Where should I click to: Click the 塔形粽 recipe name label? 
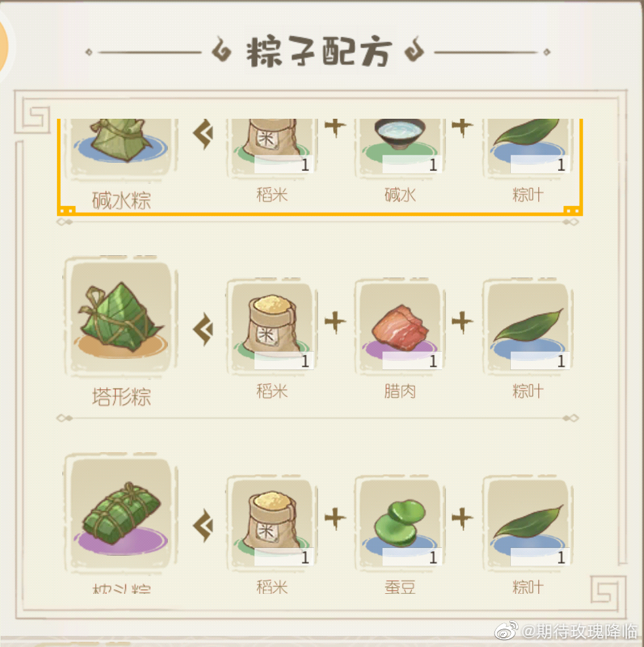(121, 397)
